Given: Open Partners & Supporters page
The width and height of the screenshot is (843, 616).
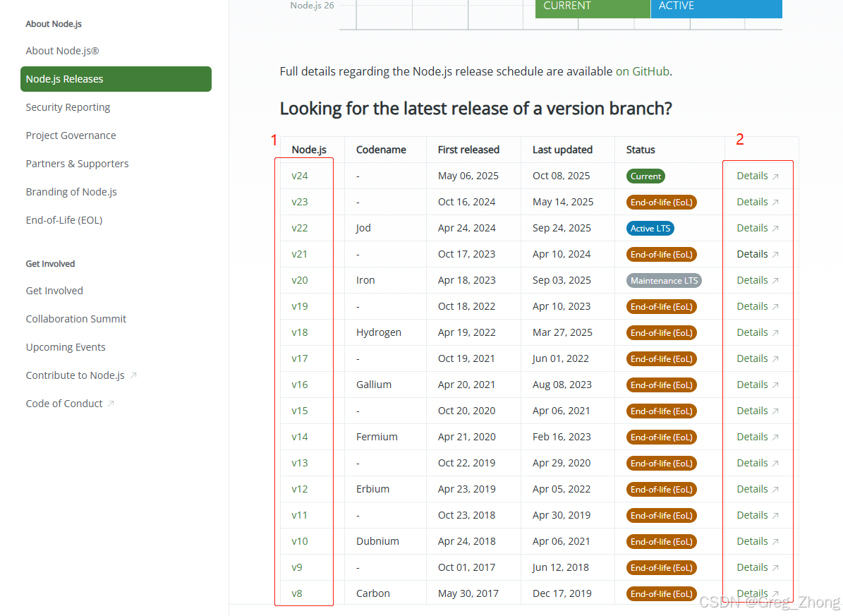Looking at the screenshot, I should [x=78, y=164].
